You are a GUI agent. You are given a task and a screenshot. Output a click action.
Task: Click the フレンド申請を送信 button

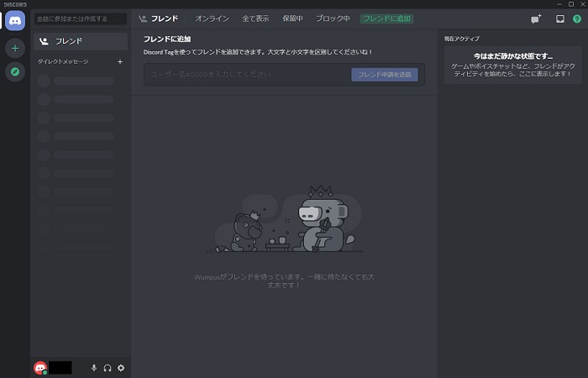(x=385, y=75)
